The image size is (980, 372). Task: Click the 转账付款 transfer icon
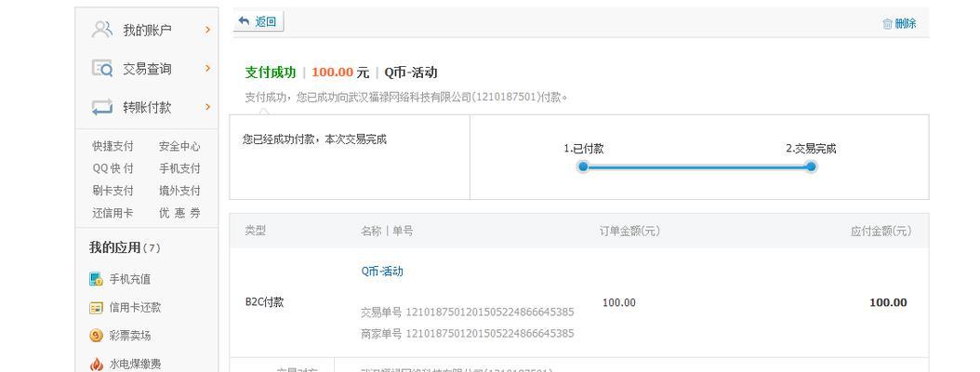coord(102,107)
